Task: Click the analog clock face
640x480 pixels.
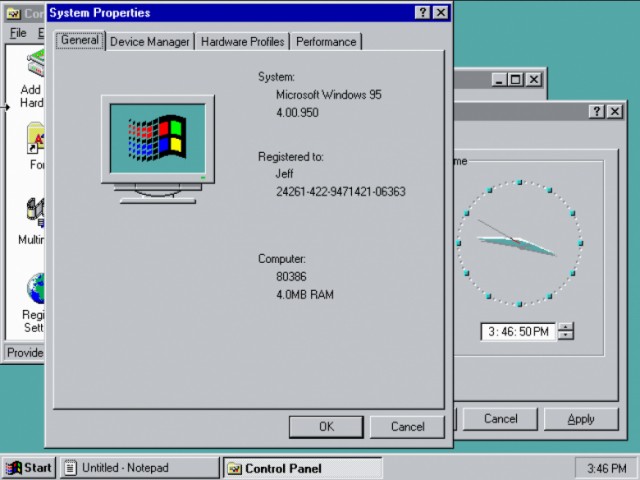Action: tap(519, 243)
